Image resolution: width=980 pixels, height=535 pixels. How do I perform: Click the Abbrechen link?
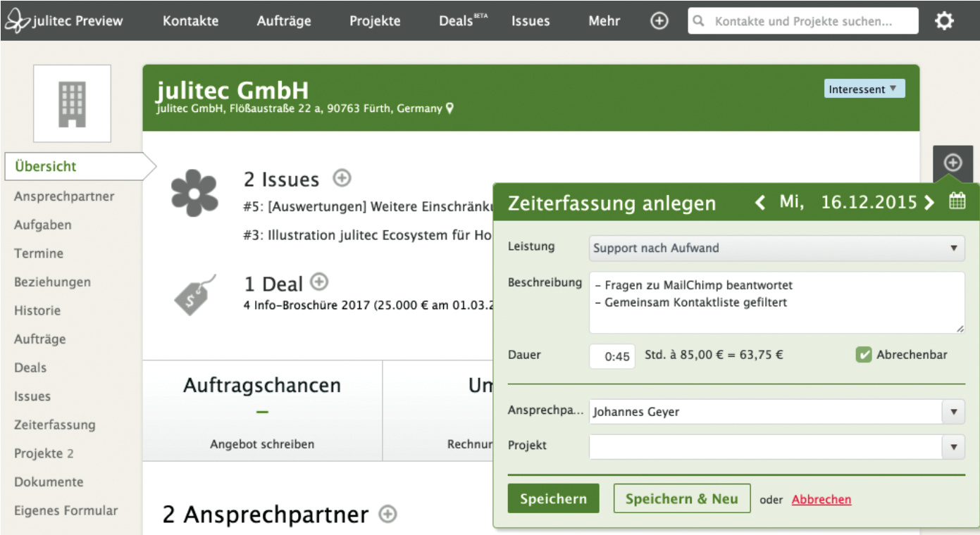821,500
